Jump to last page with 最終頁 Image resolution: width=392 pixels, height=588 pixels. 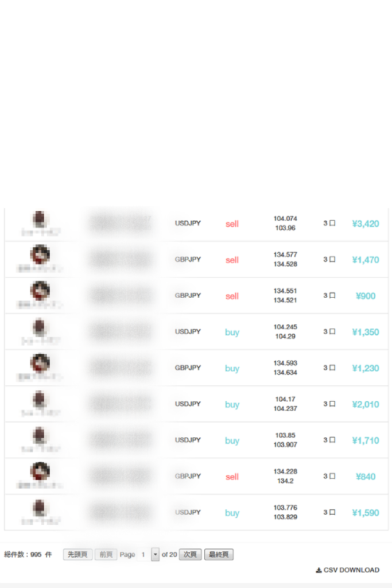tap(219, 555)
